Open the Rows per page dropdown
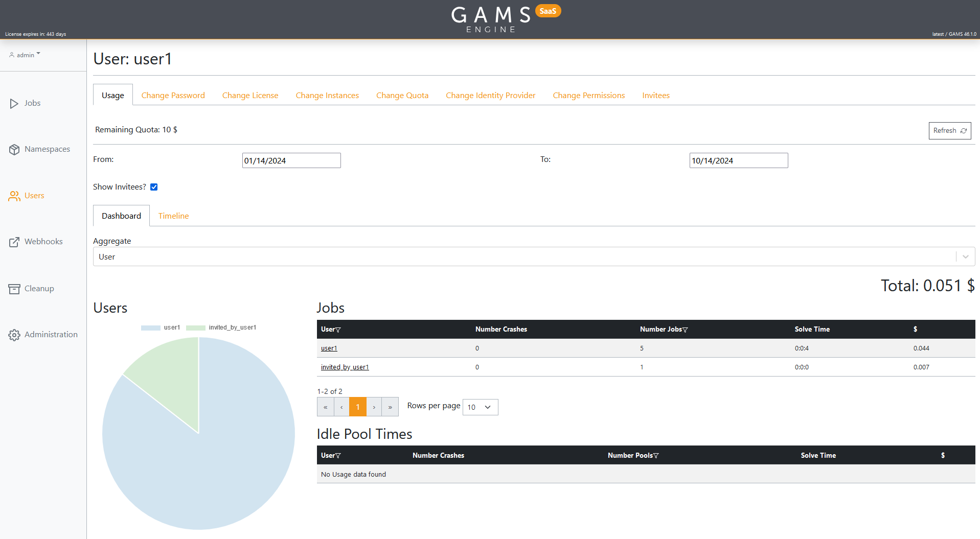980x539 pixels. 480,407
